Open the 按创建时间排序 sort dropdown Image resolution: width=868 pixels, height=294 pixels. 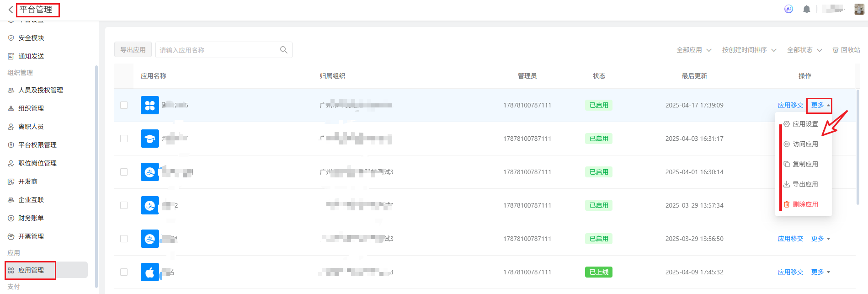pos(749,50)
